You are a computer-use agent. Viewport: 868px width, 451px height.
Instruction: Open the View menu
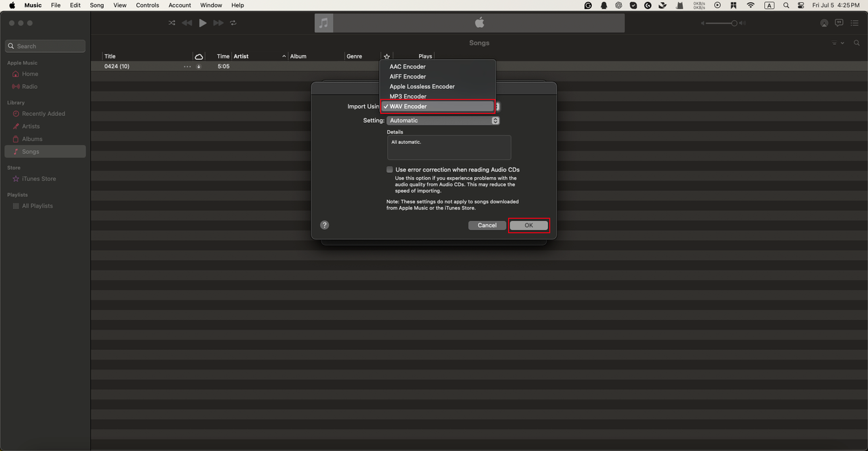(x=120, y=5)
